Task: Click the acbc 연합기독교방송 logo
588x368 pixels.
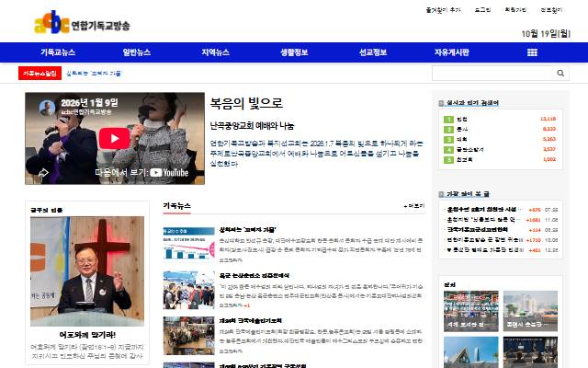Action: pyautogui.click(x=82, y=22)
